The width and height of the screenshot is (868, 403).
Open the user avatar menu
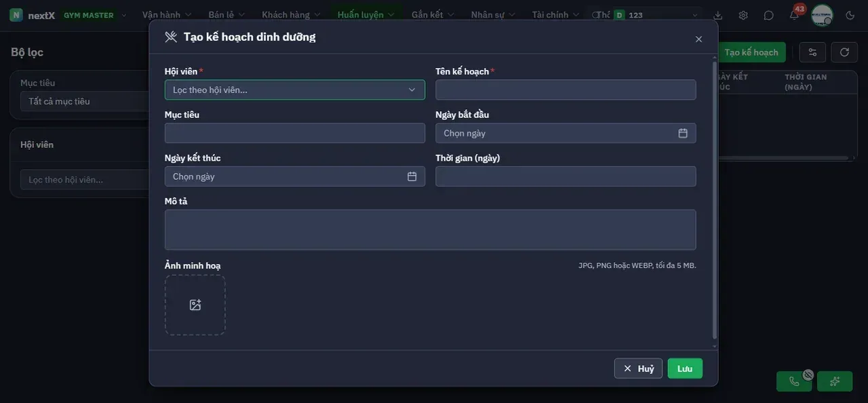[822, 15]
